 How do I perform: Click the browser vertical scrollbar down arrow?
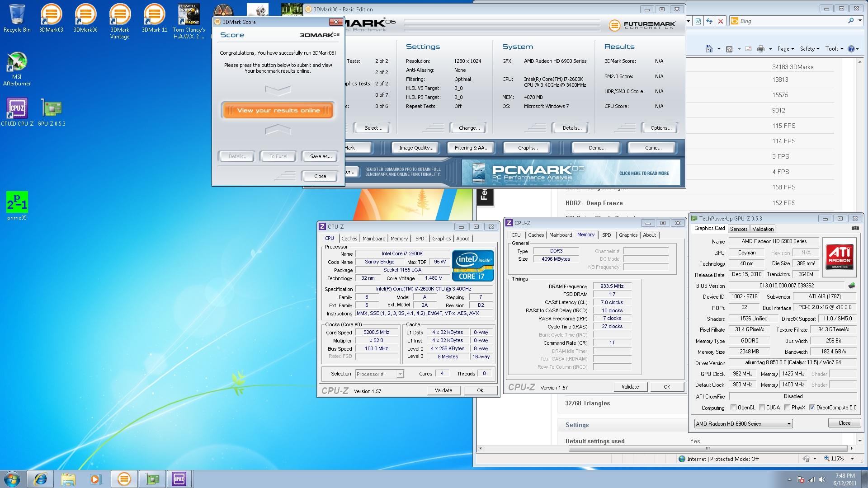[860, 441]
